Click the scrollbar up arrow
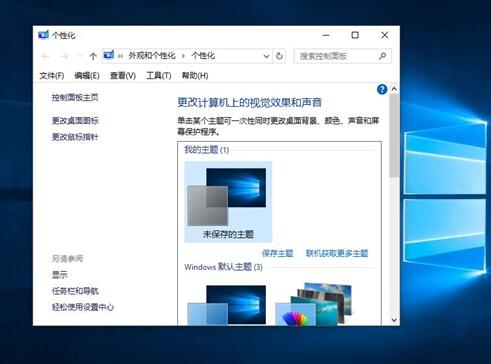 tap(394, 89)
